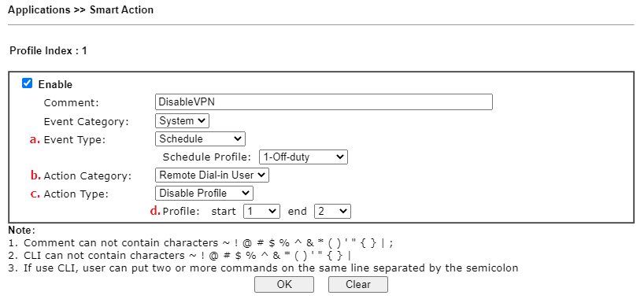Toggle the Enable checkbox
The width and height of the screenshot is (644, 299).
click(x=27, y=83)
